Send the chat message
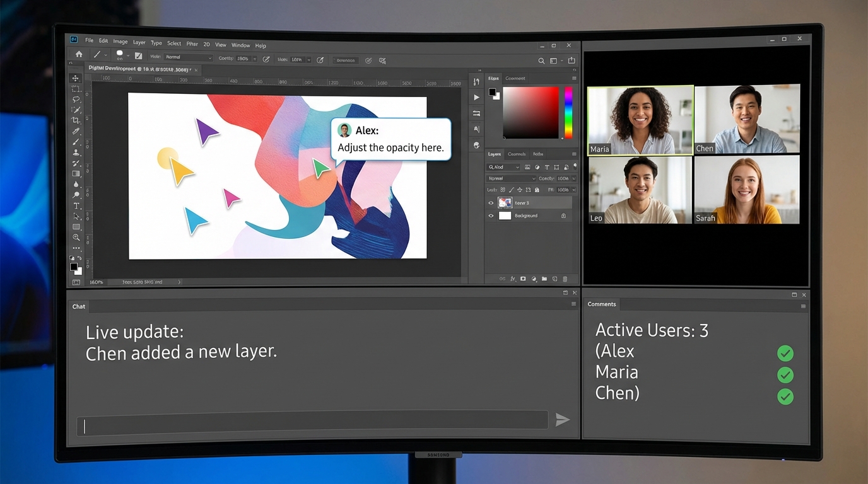This screenshot has height=484, width=868. pyautogui.click(x=562, y=420)
